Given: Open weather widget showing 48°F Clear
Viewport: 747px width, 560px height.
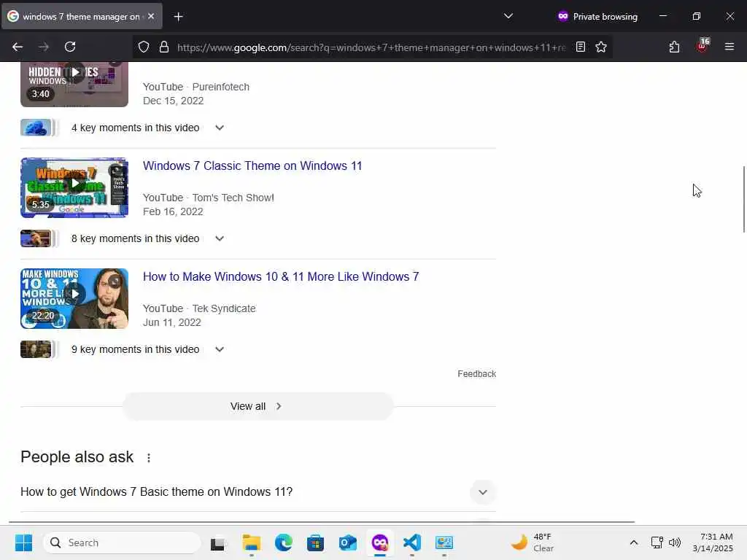Looking at the screenshot, I should coord(533,542).
